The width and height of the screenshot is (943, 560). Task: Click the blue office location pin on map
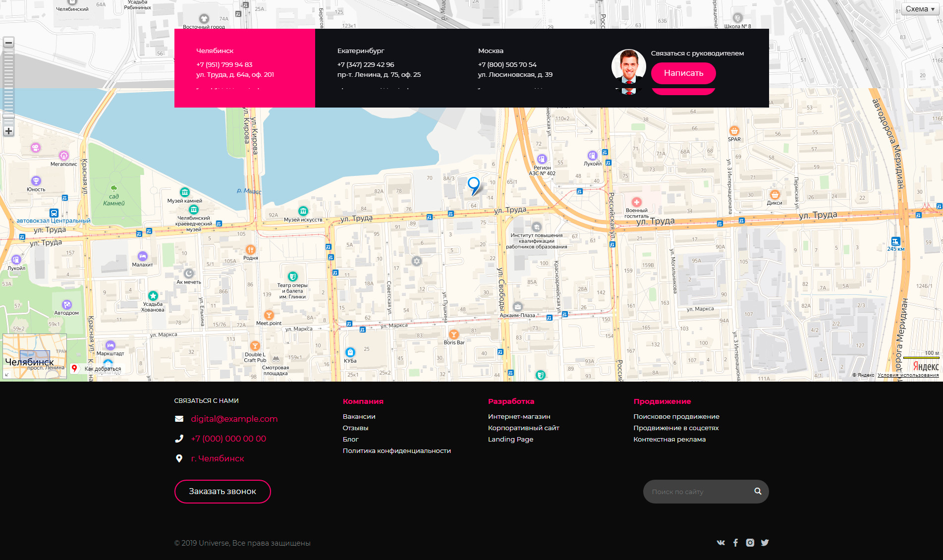pos(474,186)
